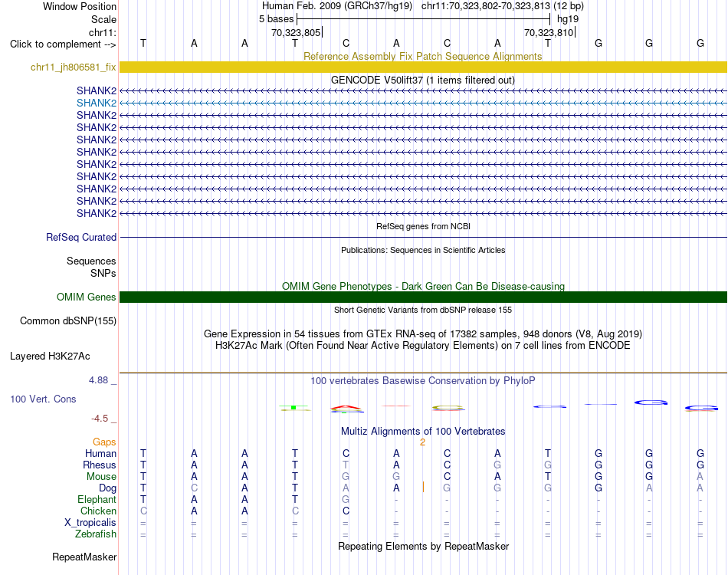Click the "Window Position" label
Image resolution: width=728 pixels, height=575 pixels.
pos(80,6)
